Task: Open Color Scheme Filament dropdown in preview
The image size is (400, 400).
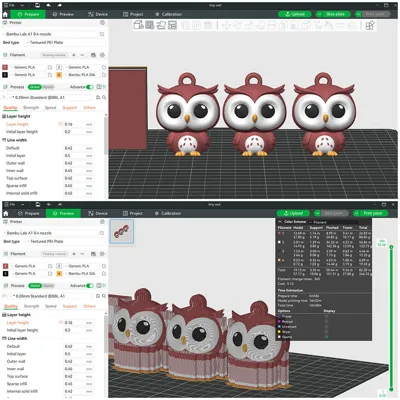Action: [333, 222]
